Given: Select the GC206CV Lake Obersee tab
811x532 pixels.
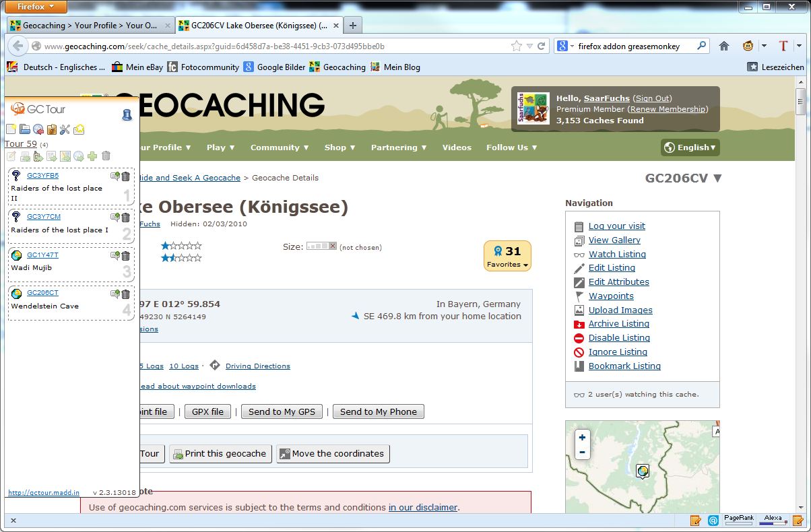Looking at the screenshot, I should coord(259,26).
